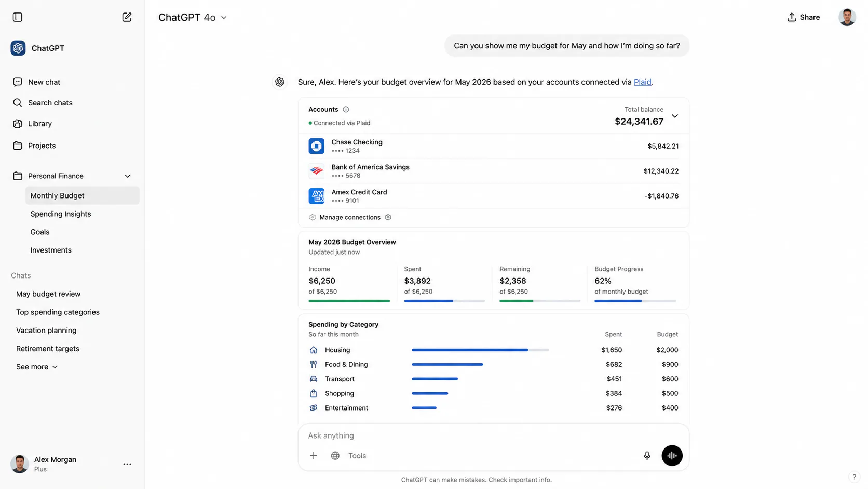The image size is (868, 489).
Task: Open Manage connections
Action: tap(349, 217)
